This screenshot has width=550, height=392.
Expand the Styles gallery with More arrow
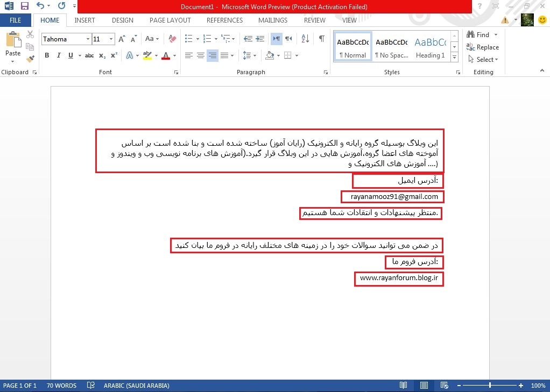(x=455, y=58)
